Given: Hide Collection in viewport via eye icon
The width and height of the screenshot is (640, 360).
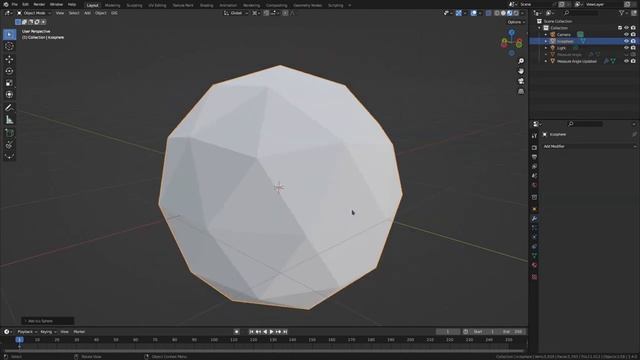Looking at the screenshot, I should pyautogui.click(x=626, y=28).
